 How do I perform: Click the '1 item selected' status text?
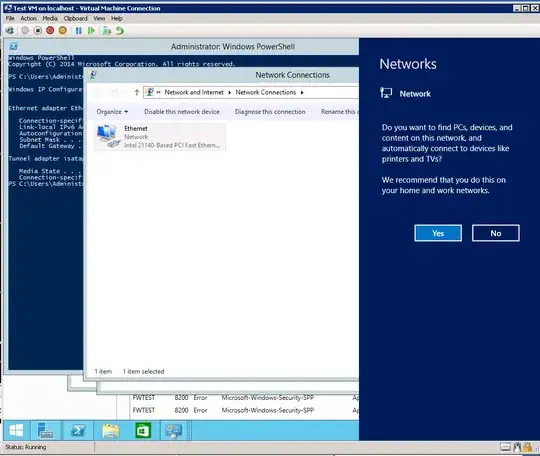coord(144,371)
